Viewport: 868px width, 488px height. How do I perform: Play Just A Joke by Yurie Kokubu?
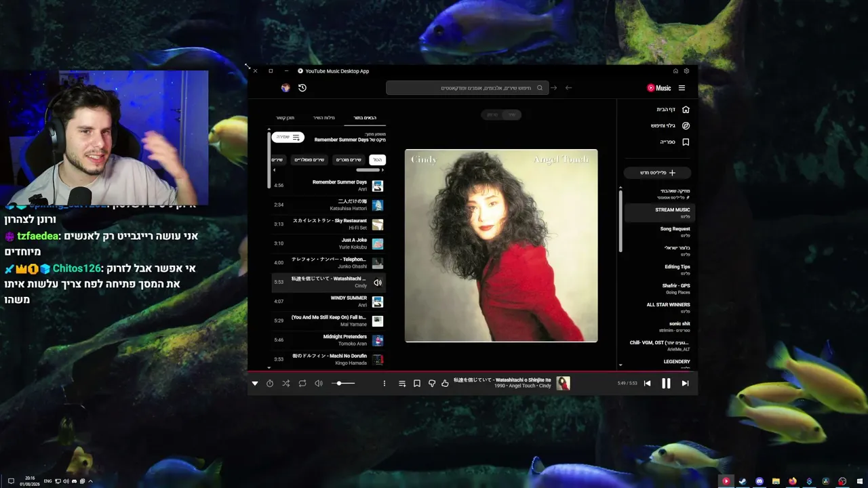(x=328, y=243)
